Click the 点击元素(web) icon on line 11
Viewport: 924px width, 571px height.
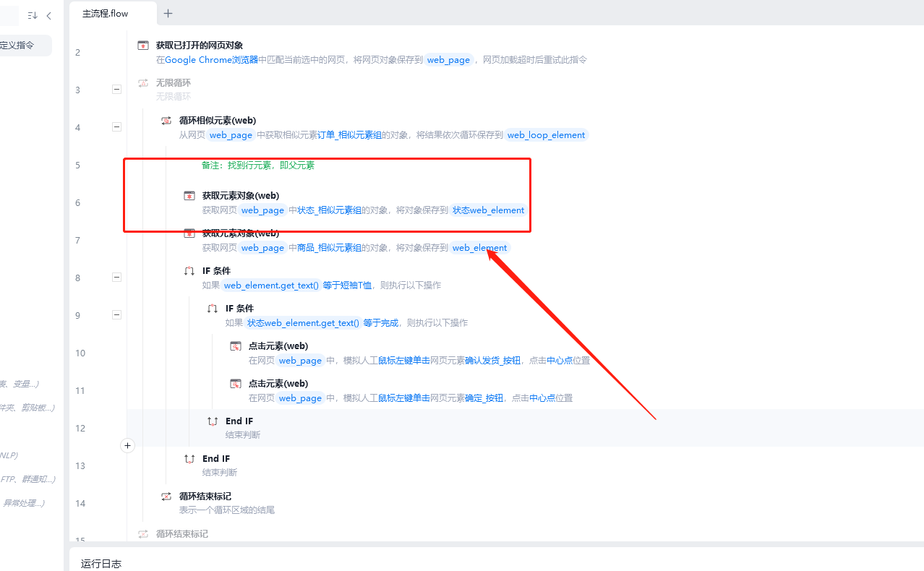point(236,384)
